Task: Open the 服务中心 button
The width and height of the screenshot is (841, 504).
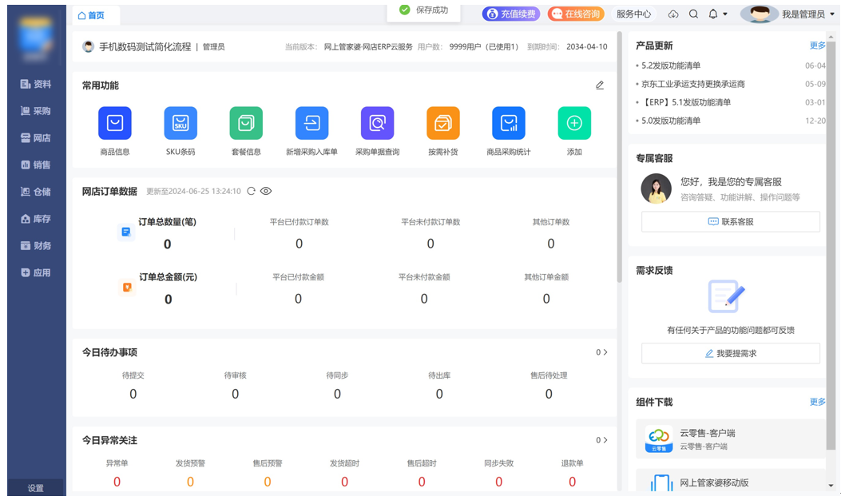Action: [634, 14]
